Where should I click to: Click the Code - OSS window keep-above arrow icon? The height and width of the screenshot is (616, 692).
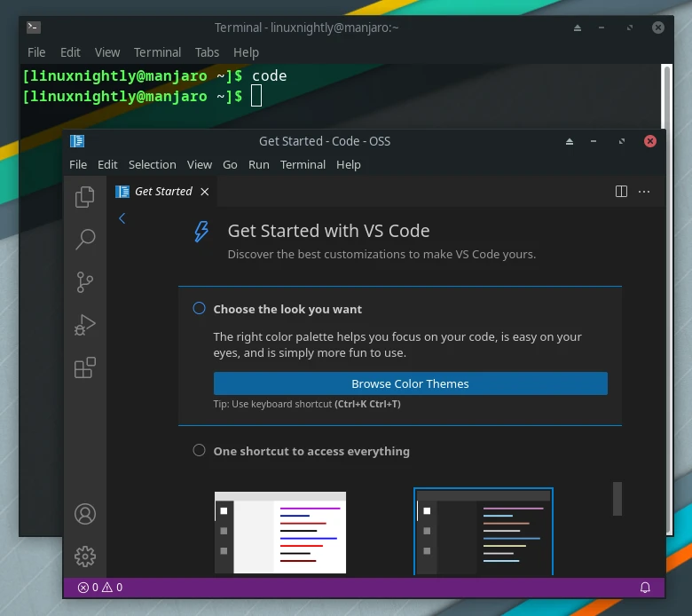[570, 141]
